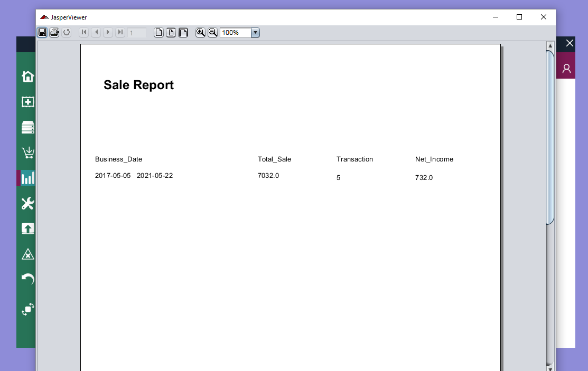Screen dimensions: 588x371
Task: Zoom in using the magnifier icon
Action: pos(200,32)
